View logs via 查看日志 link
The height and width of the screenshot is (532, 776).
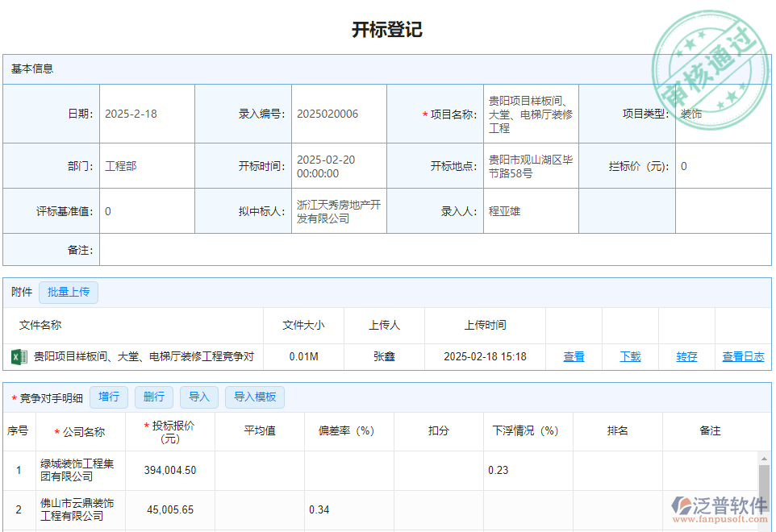point(743,355)
